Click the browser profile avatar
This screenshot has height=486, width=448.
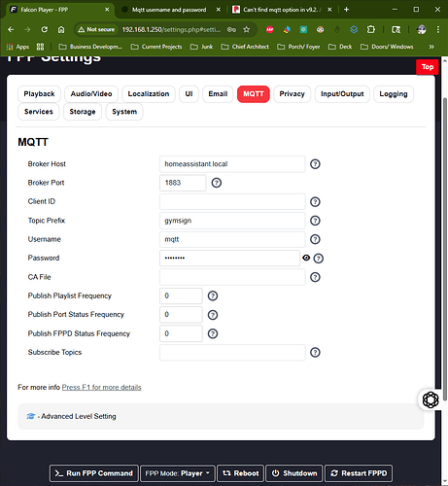tap(422, 29)
